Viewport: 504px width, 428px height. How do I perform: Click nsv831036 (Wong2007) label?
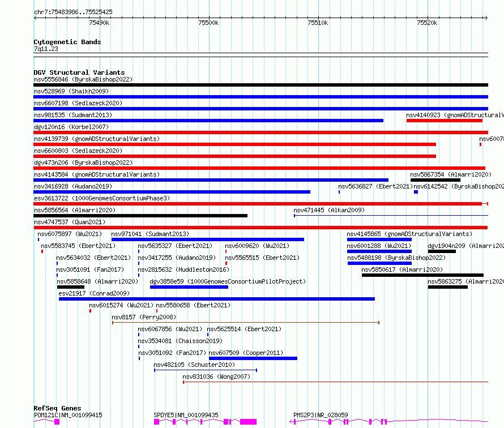click(216, 376)
